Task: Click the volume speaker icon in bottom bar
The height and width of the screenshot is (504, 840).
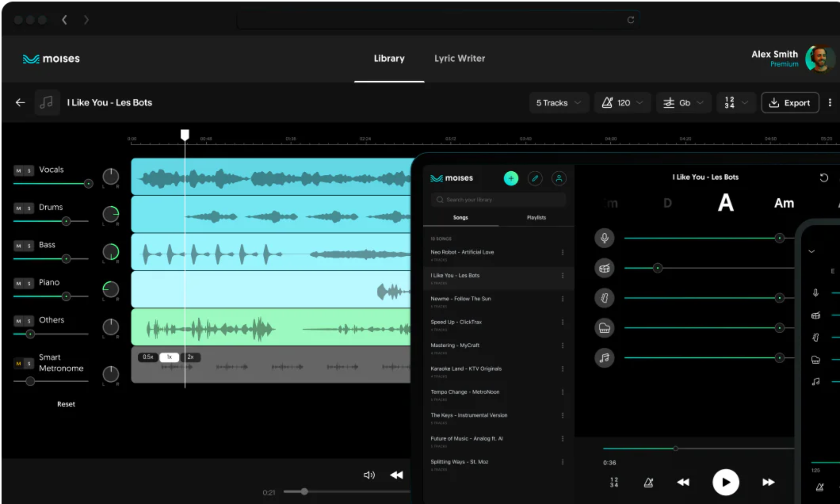Action: click(x=369, y=475)
